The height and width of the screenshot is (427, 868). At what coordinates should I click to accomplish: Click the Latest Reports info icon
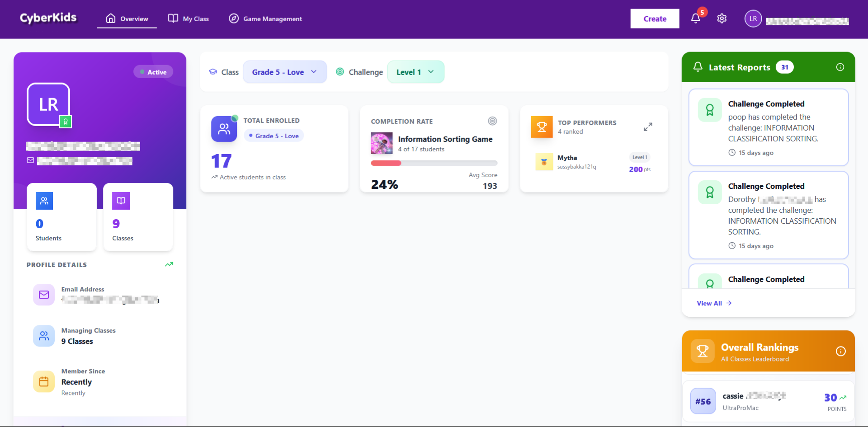tap(840, 67)
